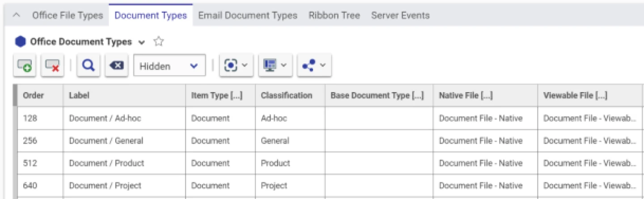Click the Ad-hoc classification cell

click(290, 119)
